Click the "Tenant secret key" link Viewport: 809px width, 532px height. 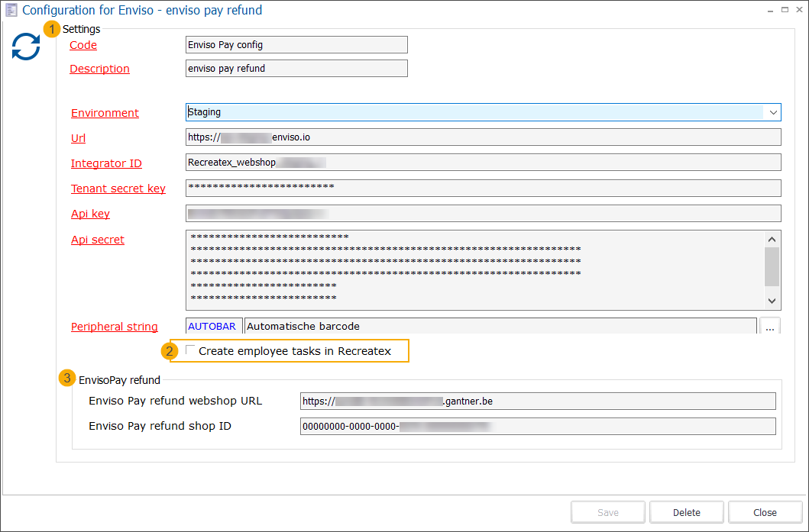118,189
